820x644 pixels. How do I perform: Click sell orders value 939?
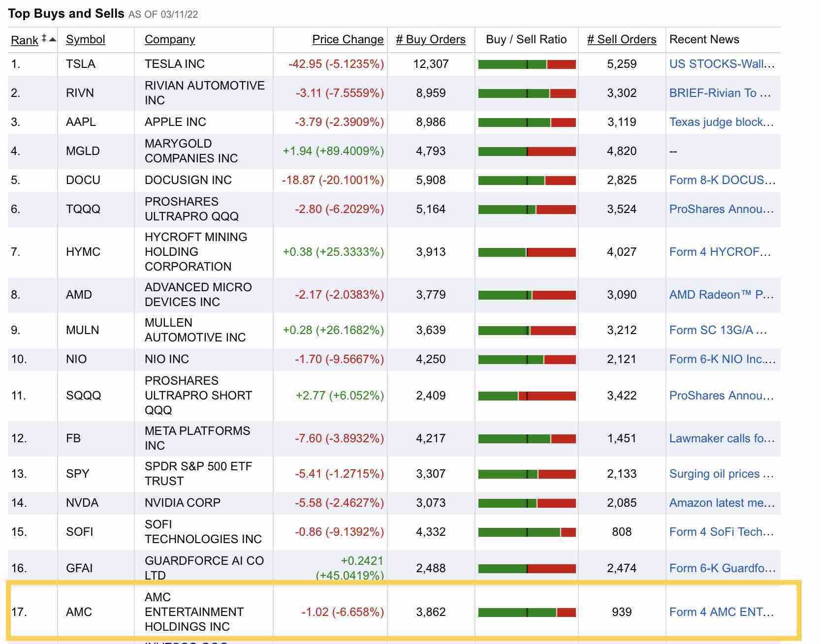point(622,612)
